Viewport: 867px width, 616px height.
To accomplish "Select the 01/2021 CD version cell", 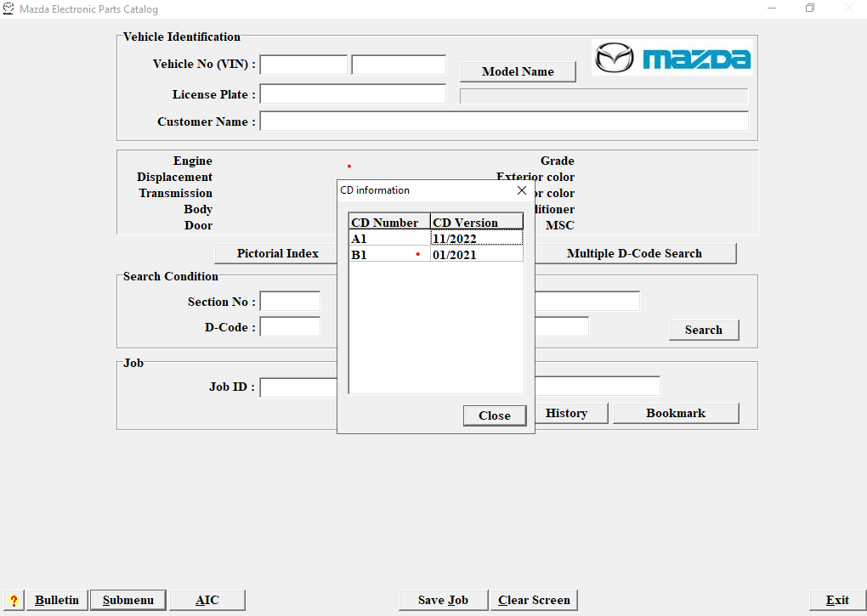I will tap(477, 254).
